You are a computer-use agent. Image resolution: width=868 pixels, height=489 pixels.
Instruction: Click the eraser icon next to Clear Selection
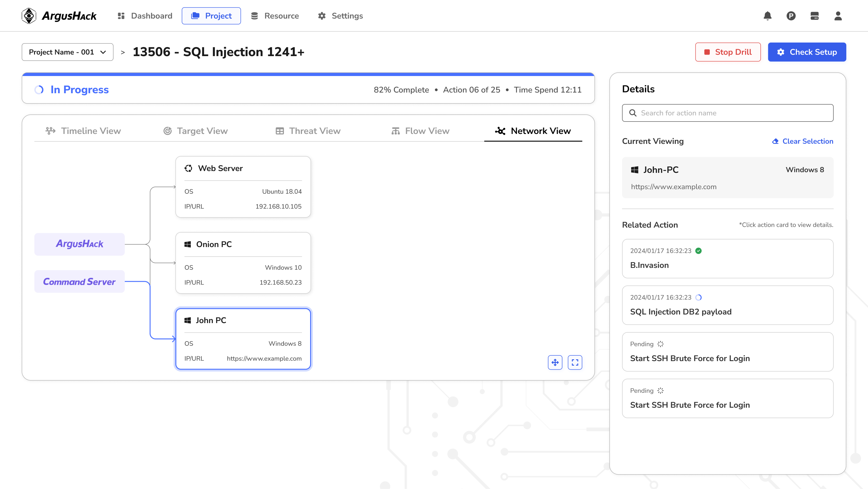pos(775,141)
